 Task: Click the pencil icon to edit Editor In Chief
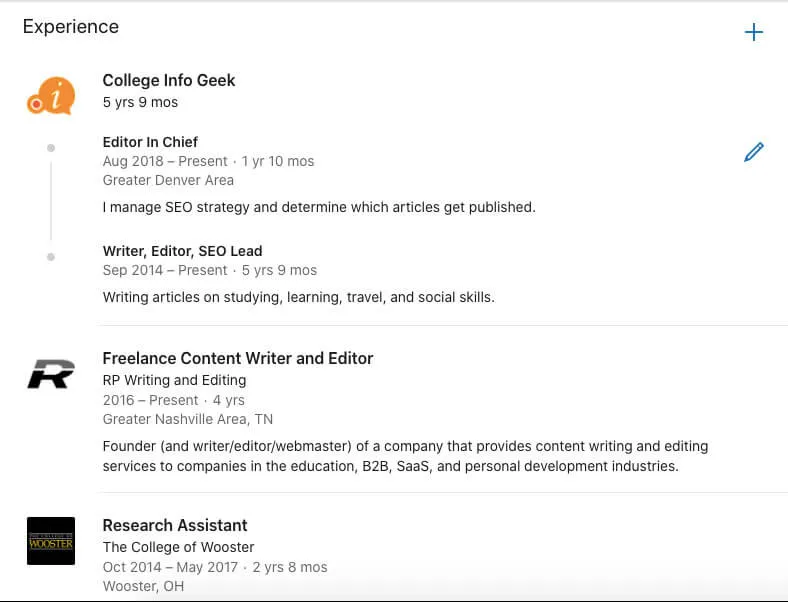[754, 152]
